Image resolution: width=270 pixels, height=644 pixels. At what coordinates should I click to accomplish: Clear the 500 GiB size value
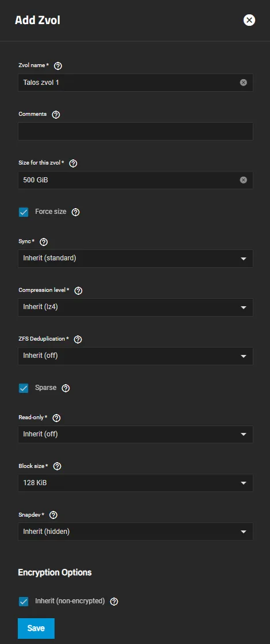click(x=243, y=180)
